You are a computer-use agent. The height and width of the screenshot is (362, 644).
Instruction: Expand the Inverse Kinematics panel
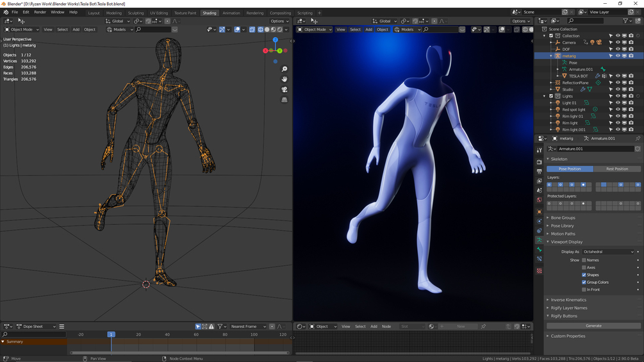click(568, 300)
